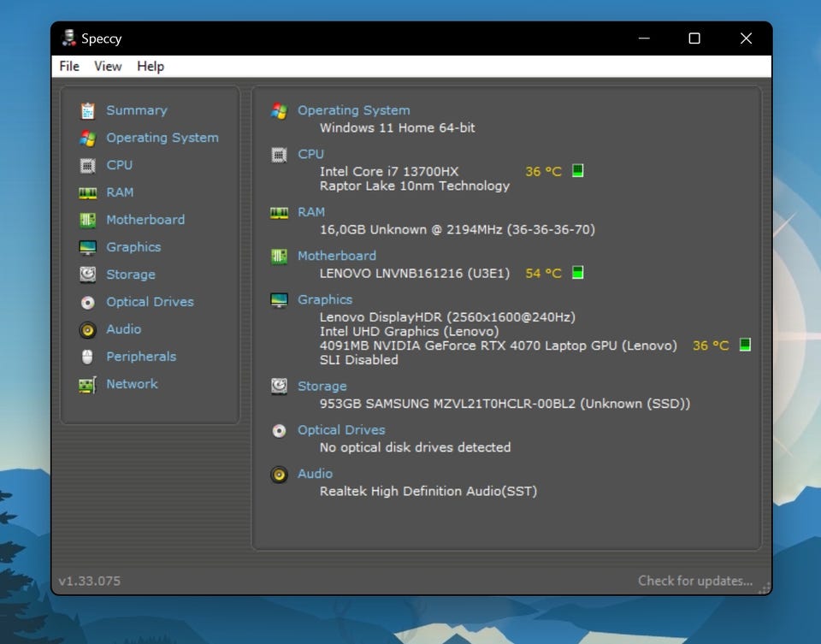Click the CPU temperature green indicator
The width and height of the screenshot is (821, 644).
(577, 171)
